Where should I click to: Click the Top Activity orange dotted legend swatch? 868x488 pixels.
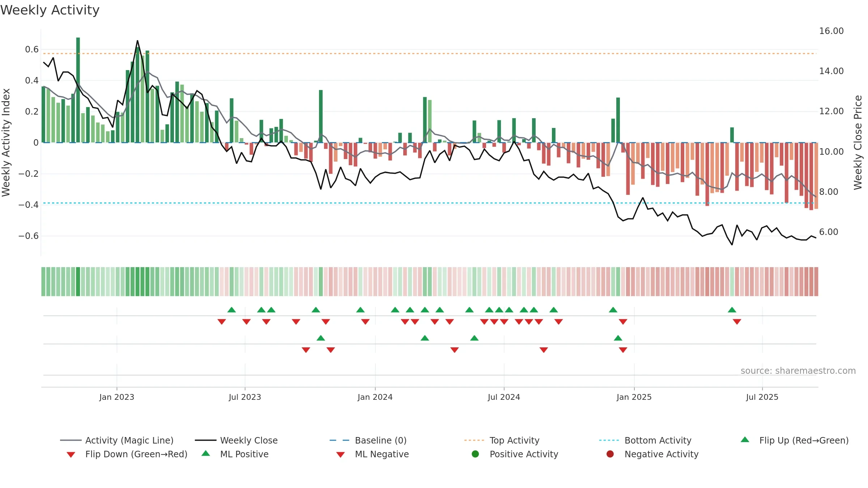474,440
